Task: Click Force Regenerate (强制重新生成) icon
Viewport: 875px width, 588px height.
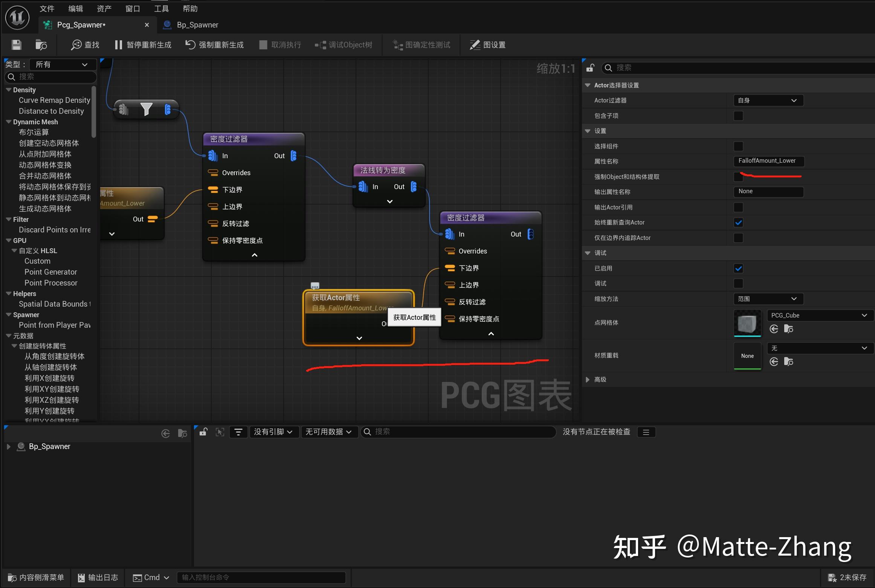Action: coord(190,44)
